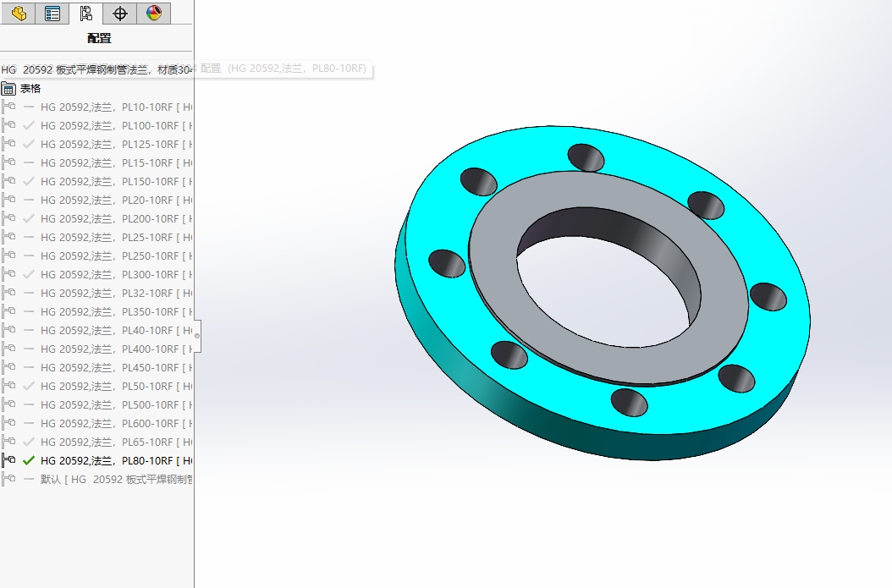892x588 pixels.
Task: Select configuration PL600-10RF
Action: (x=116, y=423)
